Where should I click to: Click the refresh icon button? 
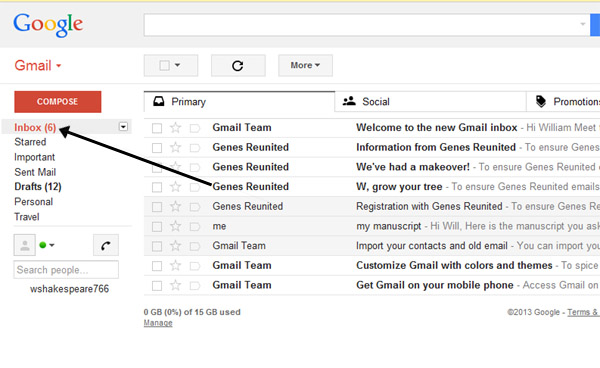pyautogui.click(x=238, y=66)
